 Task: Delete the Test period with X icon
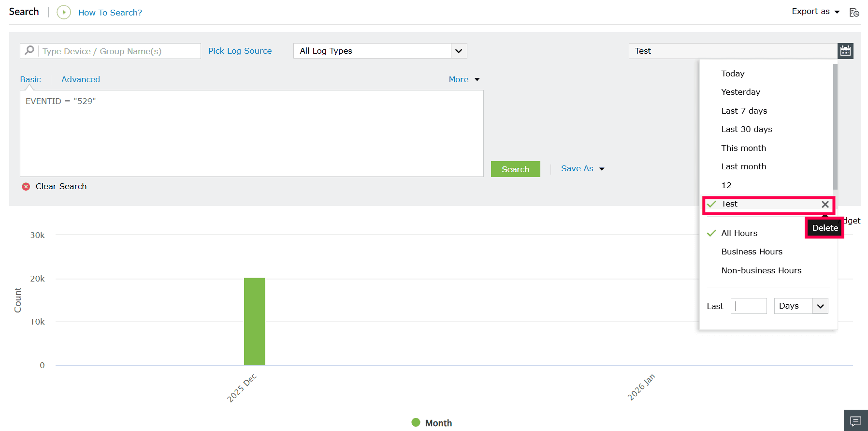coord(825,204)
